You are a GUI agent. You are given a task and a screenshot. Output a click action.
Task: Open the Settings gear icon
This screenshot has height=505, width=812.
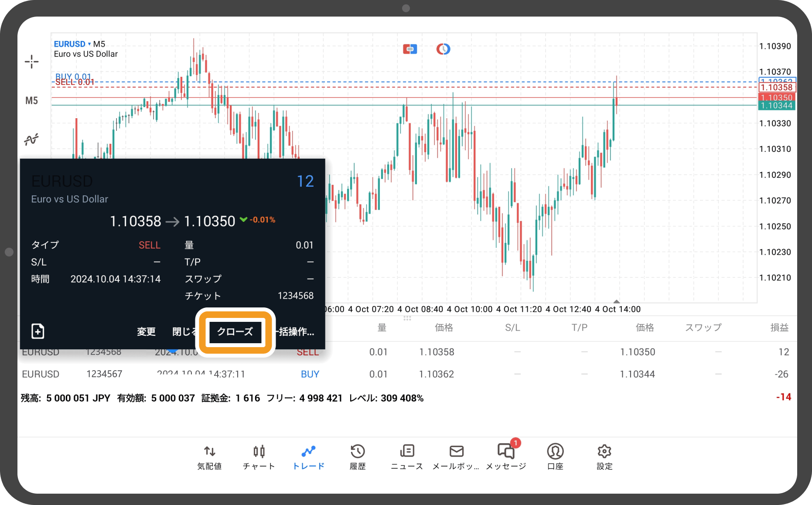[604, 456]
